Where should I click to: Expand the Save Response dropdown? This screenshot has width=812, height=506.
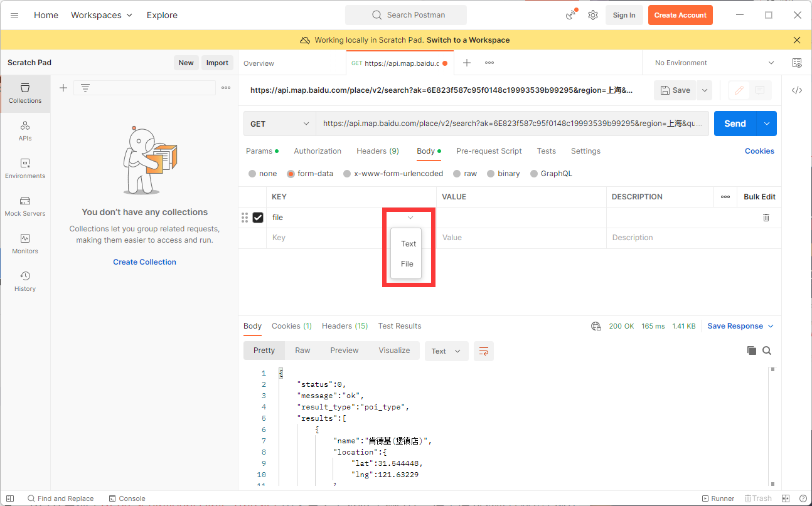click(x=740, y=326)
